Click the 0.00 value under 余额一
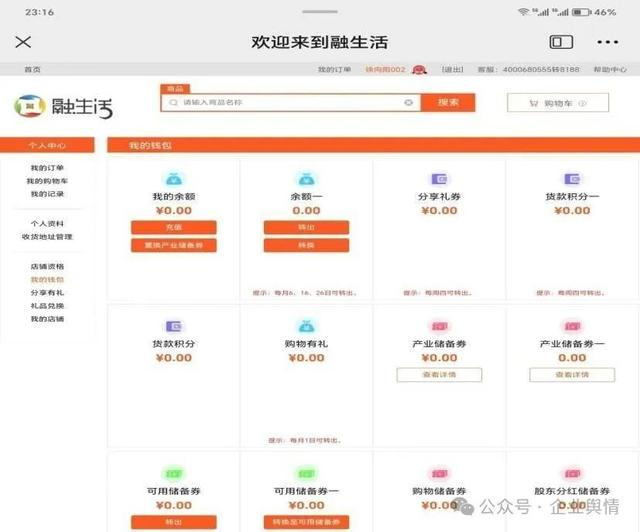Image resolution: width=640 pixels, height=532 pixels. click(307, 211)
